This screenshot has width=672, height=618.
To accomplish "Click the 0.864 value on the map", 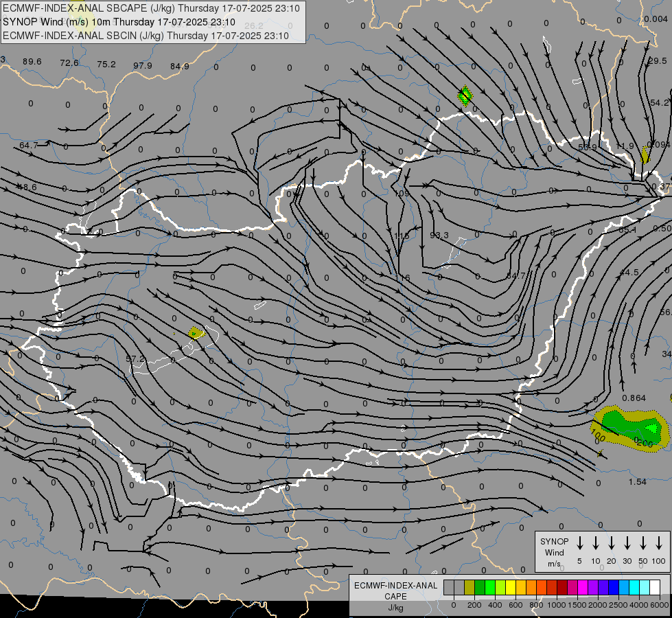I will pos(634,398).
